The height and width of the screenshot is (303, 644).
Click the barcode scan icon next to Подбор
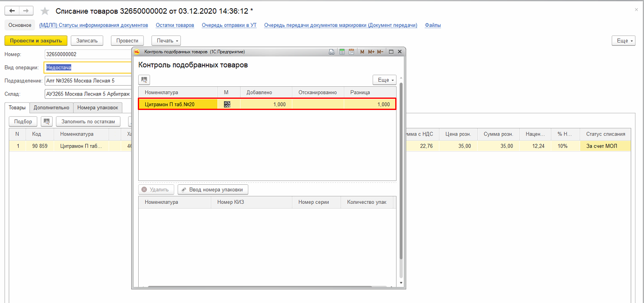click(x=47, y=122)
